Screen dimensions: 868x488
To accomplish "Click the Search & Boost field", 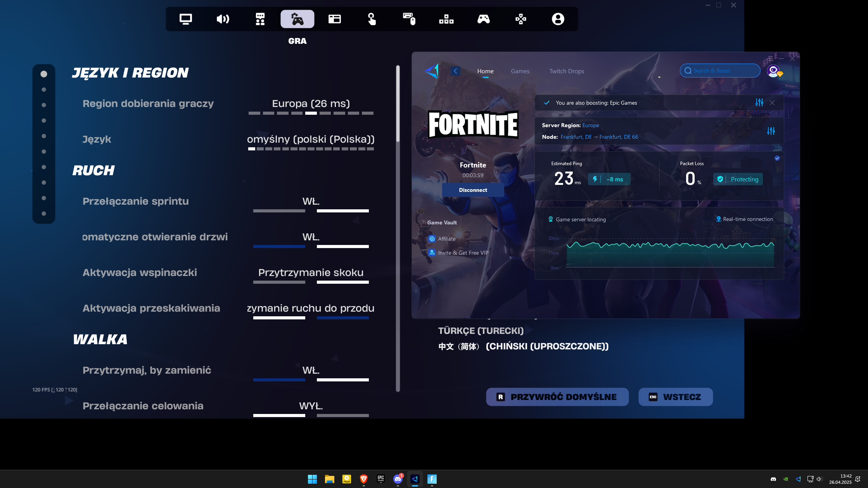I will tap(719, 71).
